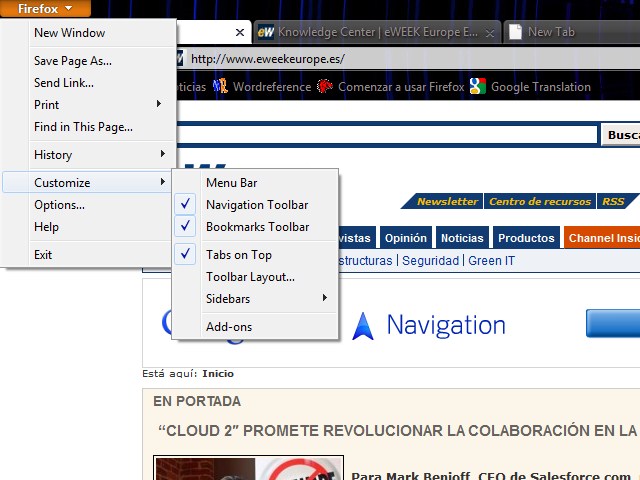The image size is (640, 480).
Task: Open Comenzar a usar Firefox bookmark
Action: [x=401, y=87]
